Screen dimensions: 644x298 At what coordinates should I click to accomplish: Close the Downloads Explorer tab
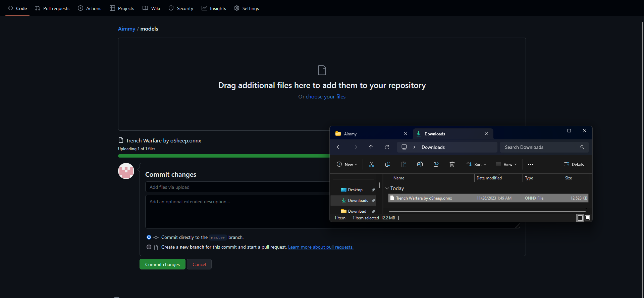[486, 134]
